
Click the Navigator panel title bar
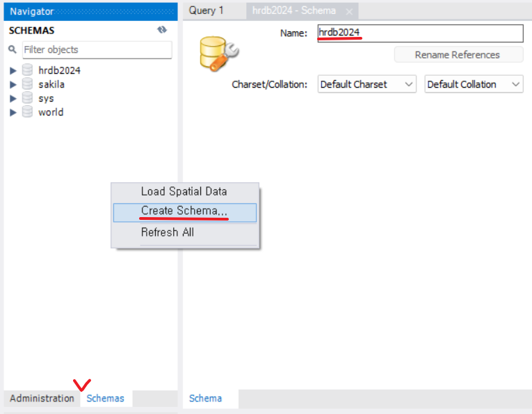point(90,12)
